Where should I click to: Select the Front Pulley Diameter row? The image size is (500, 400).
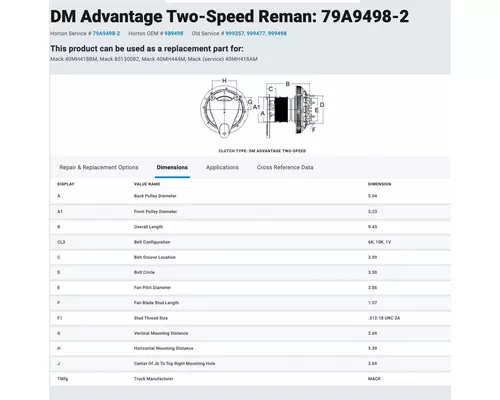pos(250,211)
